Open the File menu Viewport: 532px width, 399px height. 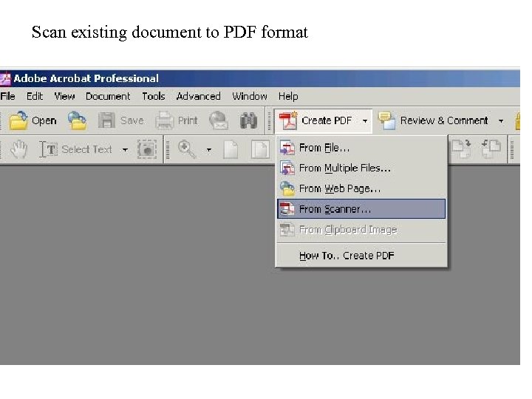click(7, 96)
